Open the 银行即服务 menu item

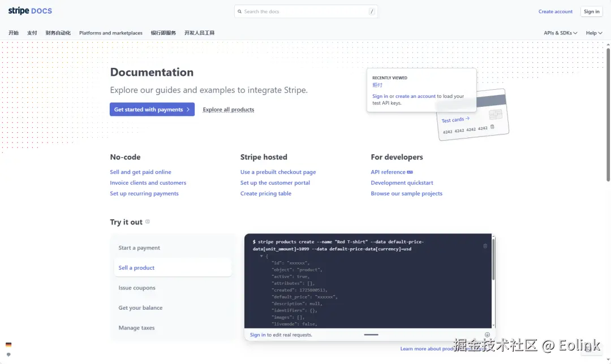(163, 33)
